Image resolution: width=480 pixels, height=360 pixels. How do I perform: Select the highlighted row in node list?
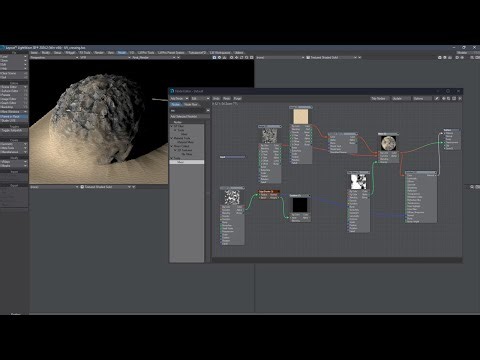click(187, 162)
